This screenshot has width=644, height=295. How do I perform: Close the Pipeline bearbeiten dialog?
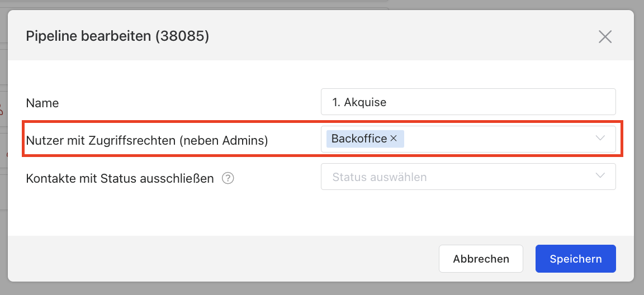[605, 37]
